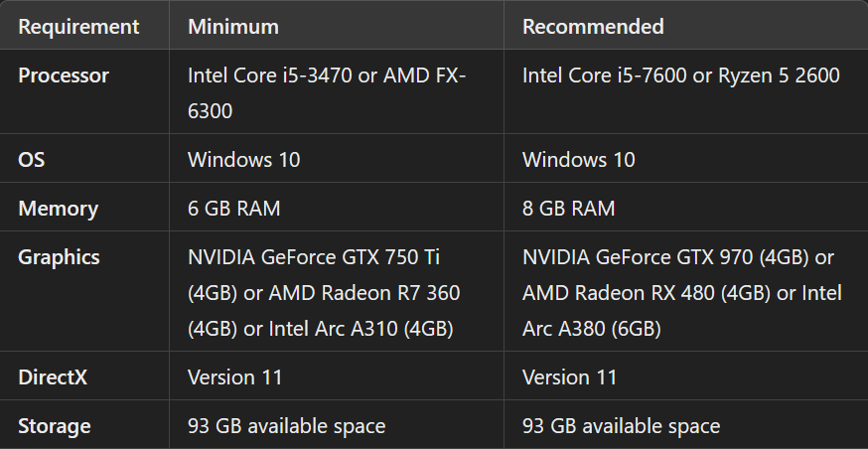Select the Storage row label

coord(55,426)
